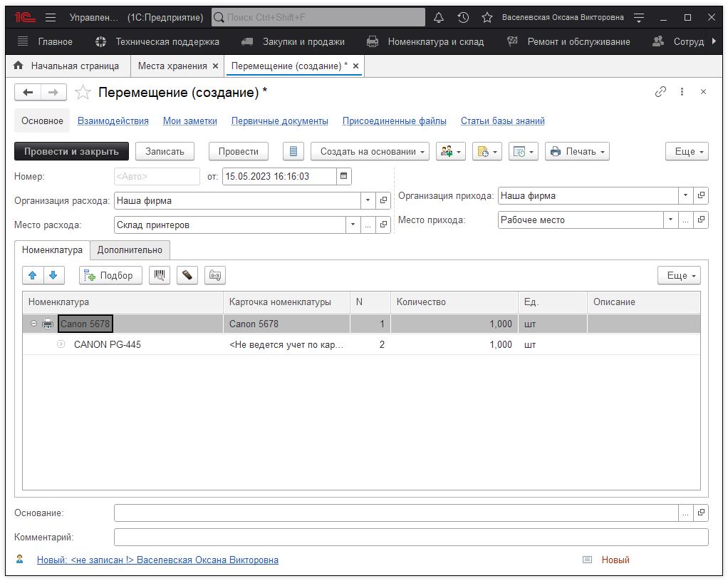Screen dimensions: 728x581
Task: Click the barcode scan icon in table toolbar
Action: pos(160,275)
